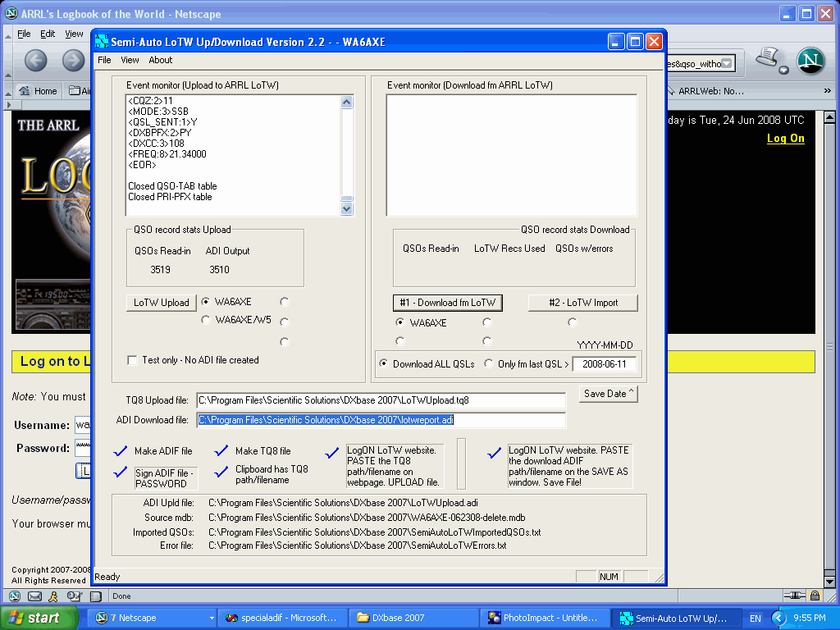Open the File menu in Netscape

point(24,34)
